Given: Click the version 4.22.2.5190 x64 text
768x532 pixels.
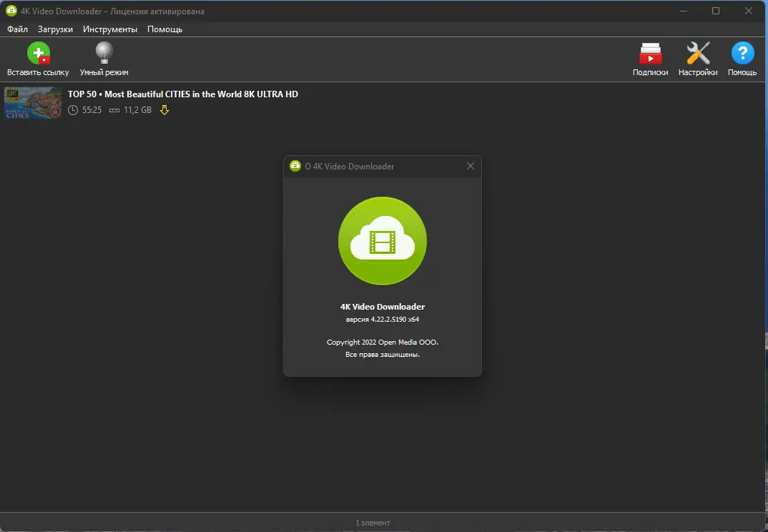Looking at the screenshot, I should click(382, 320).
